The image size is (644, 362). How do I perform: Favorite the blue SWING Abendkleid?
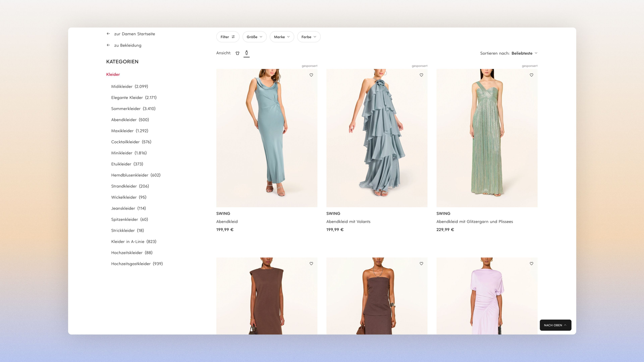[311, 75]
